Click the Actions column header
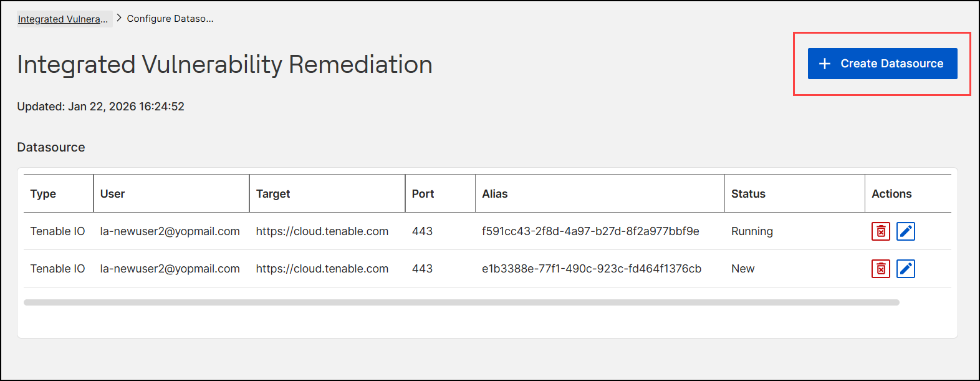Image resolution: width=980 pixels, height=381 pixels. coord(891,194)
